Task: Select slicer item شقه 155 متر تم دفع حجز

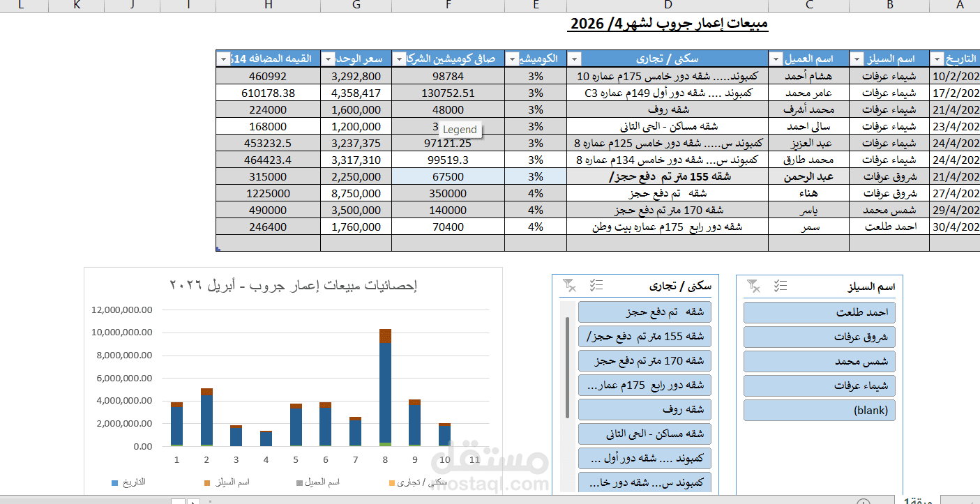Action: (644, 336)
